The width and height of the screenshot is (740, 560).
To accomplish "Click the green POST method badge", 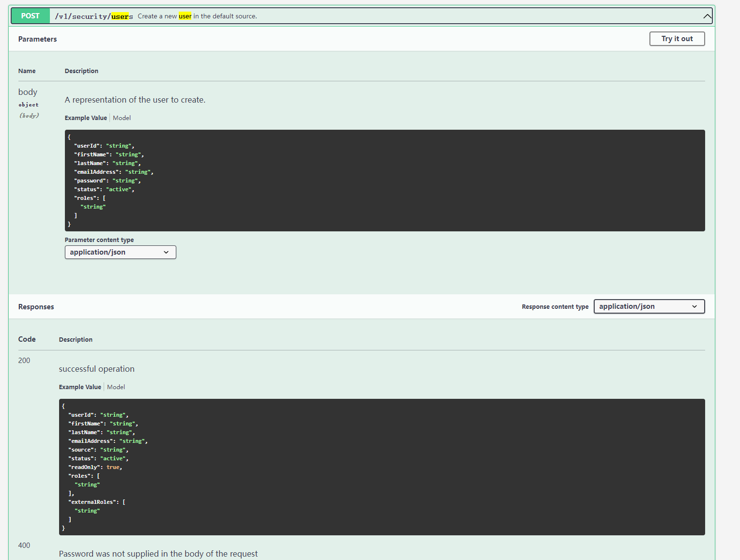I will coord(30,16).
